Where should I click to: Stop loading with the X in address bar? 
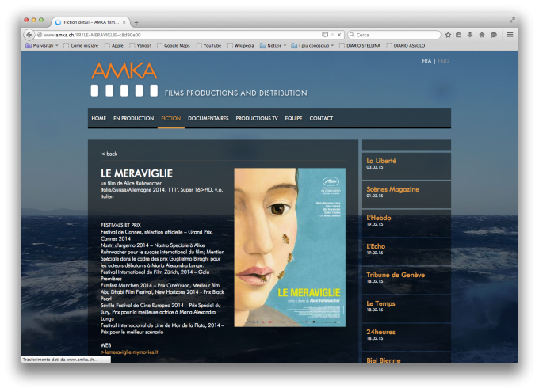(x=339, y=35)
